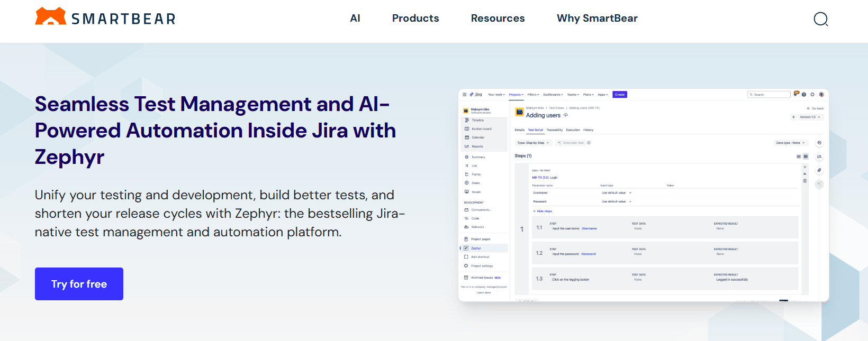Collapse the Hide steps expander
Viewport: 868px width, 341px height.
click(x=542, y=211)
